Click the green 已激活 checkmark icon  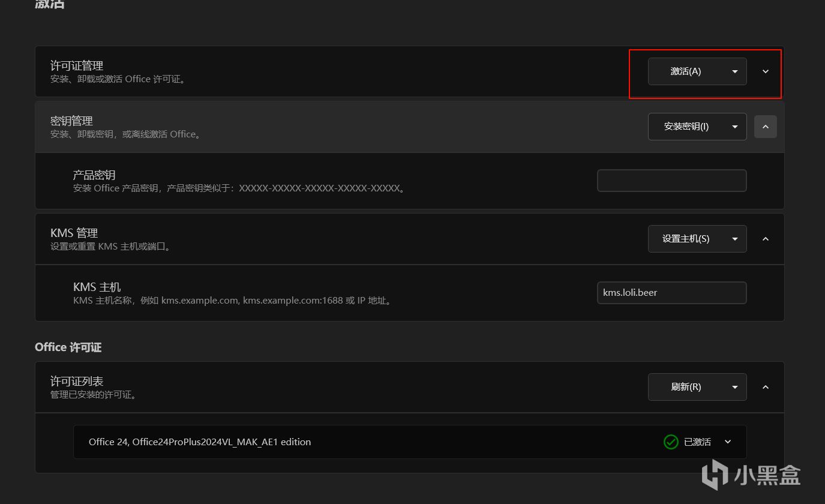tap(671, 442)
